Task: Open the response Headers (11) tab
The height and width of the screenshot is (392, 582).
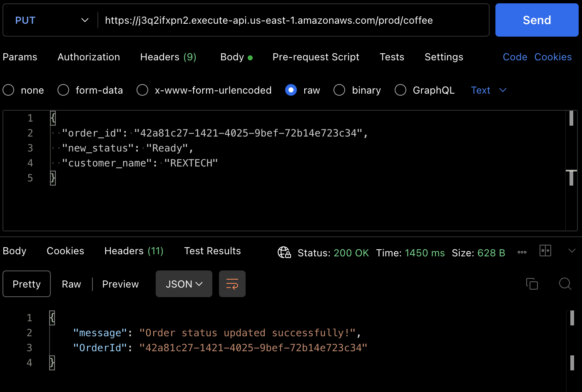Action: point(134,251)
